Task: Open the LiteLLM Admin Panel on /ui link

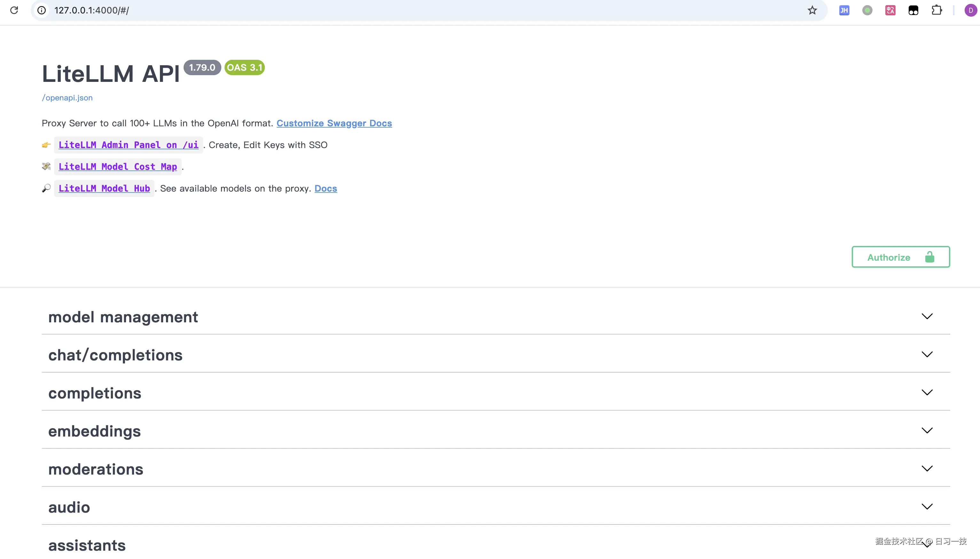Action: 128,145
